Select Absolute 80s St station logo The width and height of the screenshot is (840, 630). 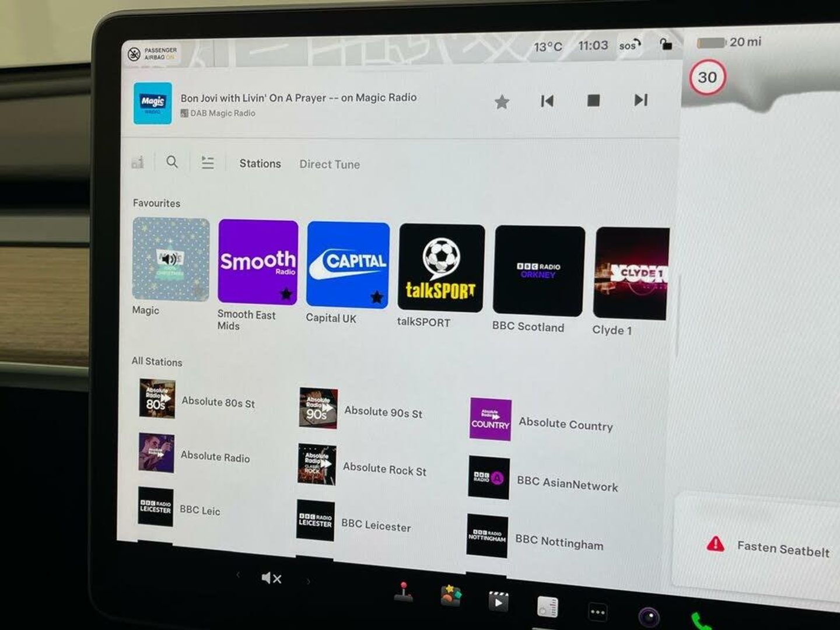[x=157, y=398]
